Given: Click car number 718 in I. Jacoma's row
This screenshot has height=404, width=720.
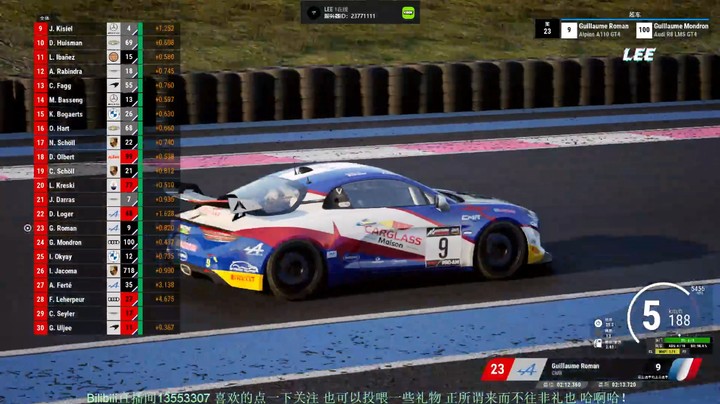Looking at the screenshot, I should [129, 270].
